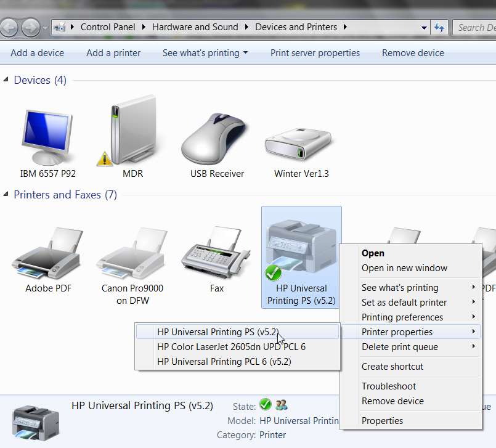Click the Category: Printer value text

tap(272, 435)
